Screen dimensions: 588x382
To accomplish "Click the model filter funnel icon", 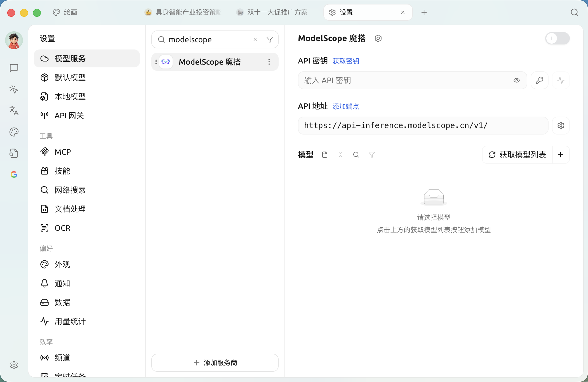I will click(x=372, y=155).
